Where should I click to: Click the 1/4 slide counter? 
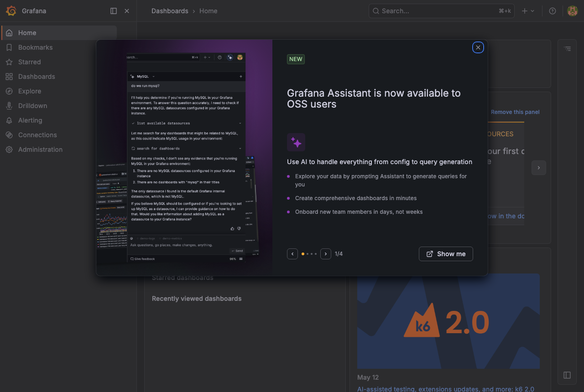pyautogui.click(x=339, y=254)
